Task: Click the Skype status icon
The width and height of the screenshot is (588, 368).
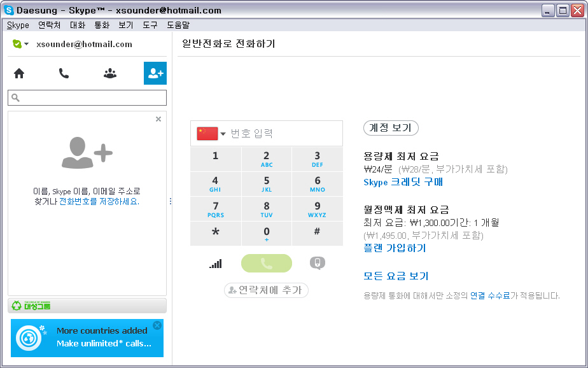Action: click(x=17, y=44)
